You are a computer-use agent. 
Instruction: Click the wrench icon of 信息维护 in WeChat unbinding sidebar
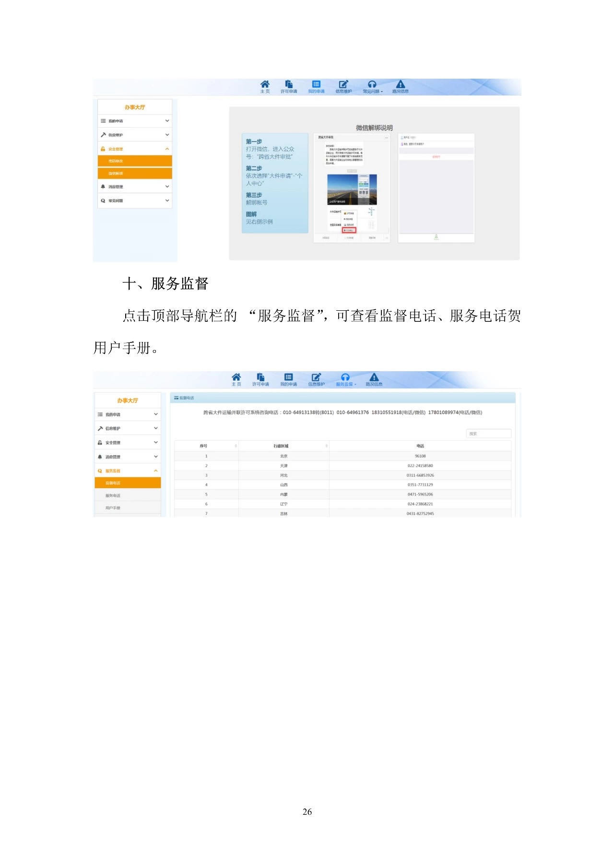click(103, 135)
